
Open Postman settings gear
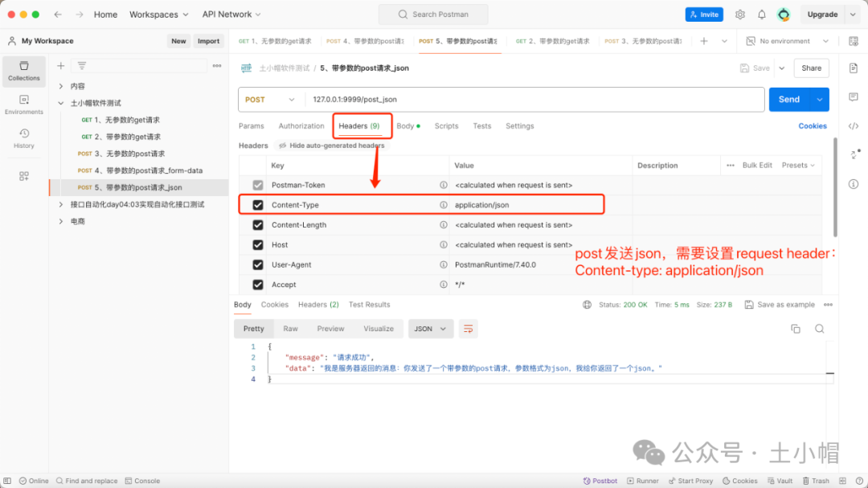pyautogui.click(x=740, y=14)
